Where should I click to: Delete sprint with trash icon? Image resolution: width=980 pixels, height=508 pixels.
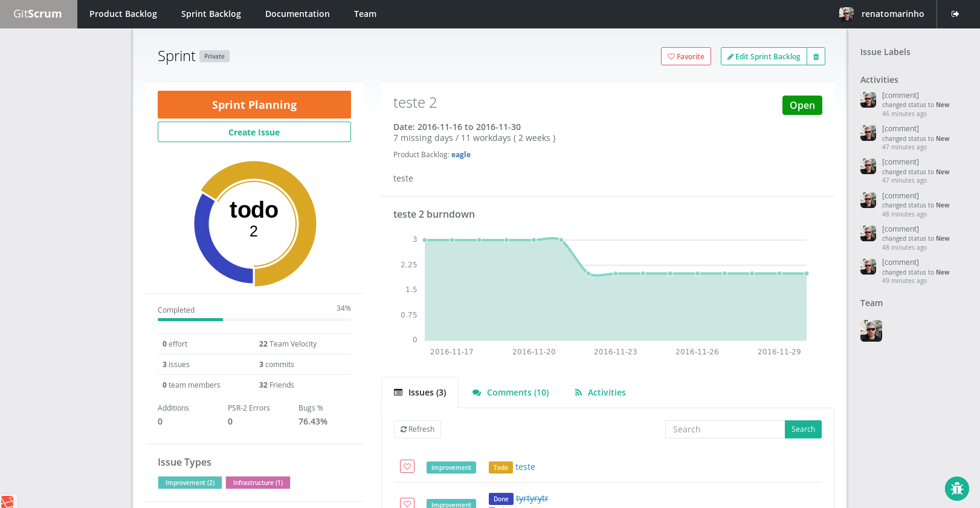(816, 56)
